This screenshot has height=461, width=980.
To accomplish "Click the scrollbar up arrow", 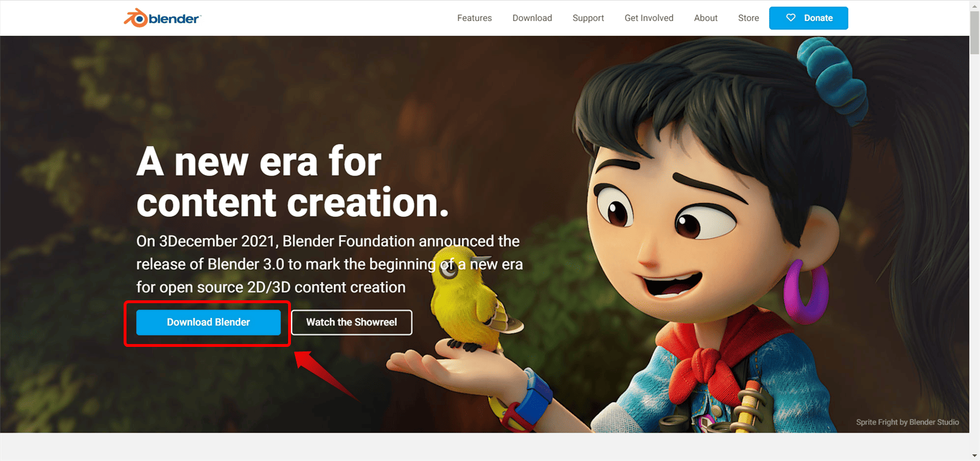I will click(x=974, y=5).
